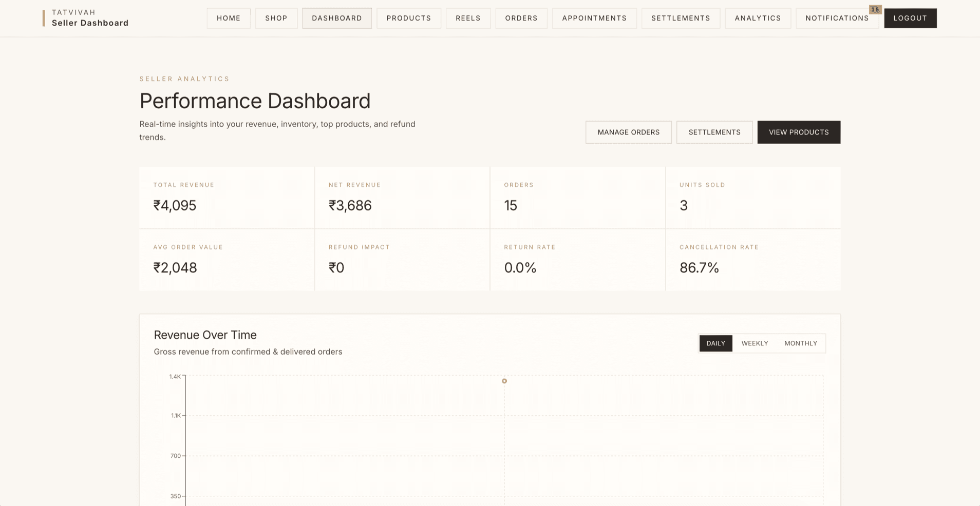
Task: Click the View Products button
Action: pos(799,132)
